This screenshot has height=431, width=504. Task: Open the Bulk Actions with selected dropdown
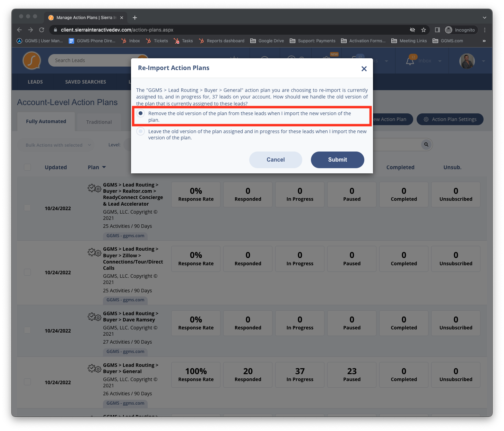(56, 145)
